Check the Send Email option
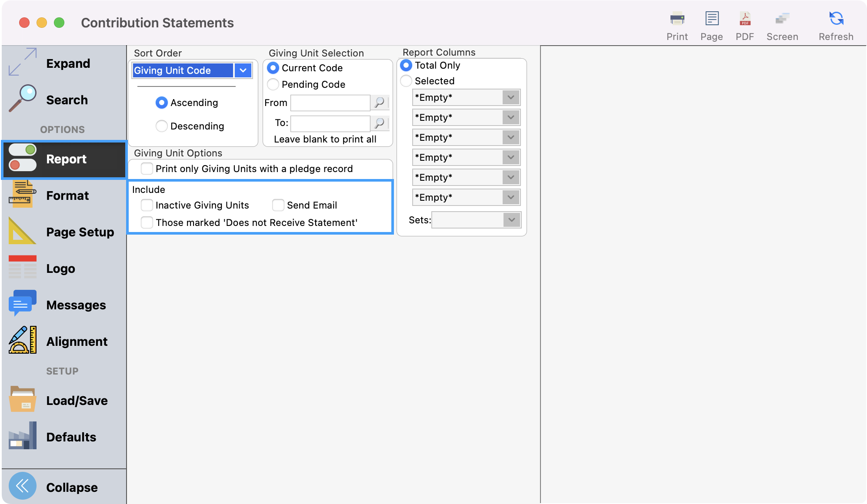867x504 pixels. point(278,205)
